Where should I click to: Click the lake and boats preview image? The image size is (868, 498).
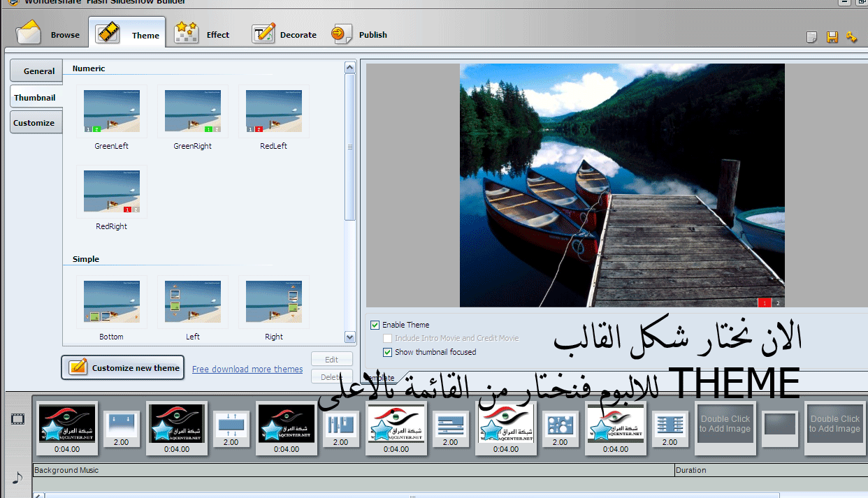622,185
